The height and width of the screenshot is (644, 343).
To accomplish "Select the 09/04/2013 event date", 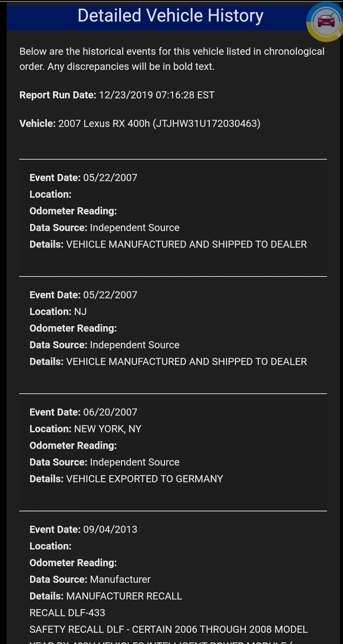I will coord(110,529).
